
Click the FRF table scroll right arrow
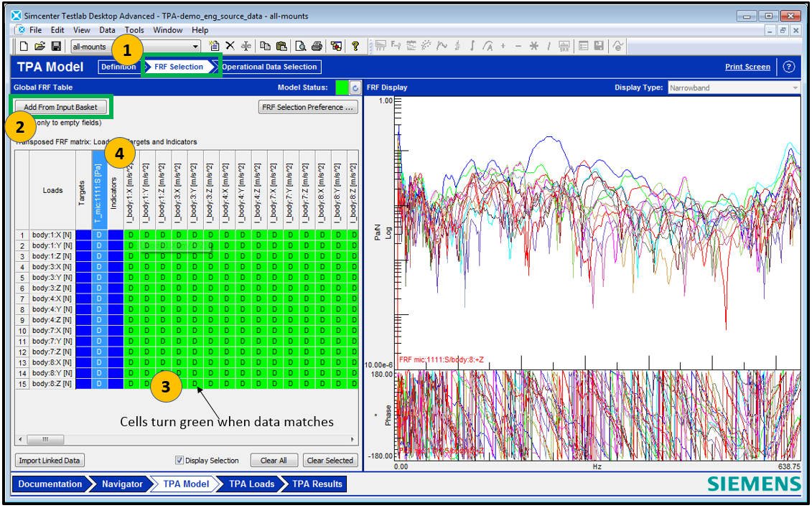coord(353,439)
